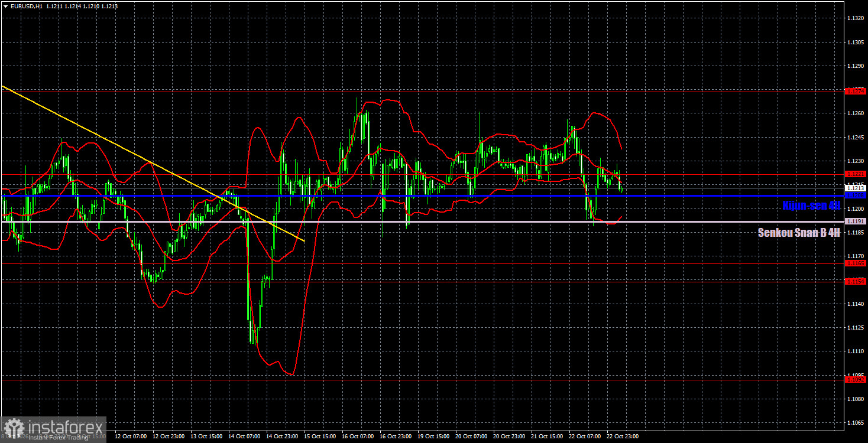Click the 1.1065 price scale value
Viewport: 868px width, 443px height.
pyautogui.click(x=856, y=423)
